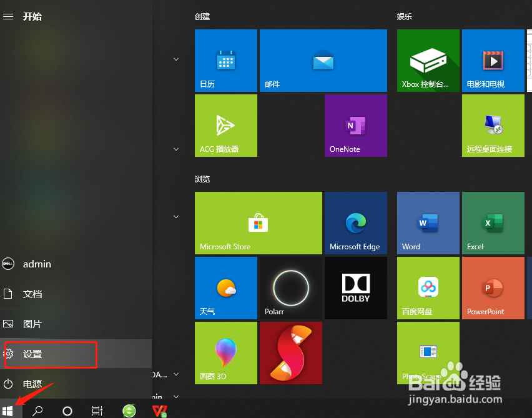
Task: Open 图片 pictures folder
Action: coord(76,324)
